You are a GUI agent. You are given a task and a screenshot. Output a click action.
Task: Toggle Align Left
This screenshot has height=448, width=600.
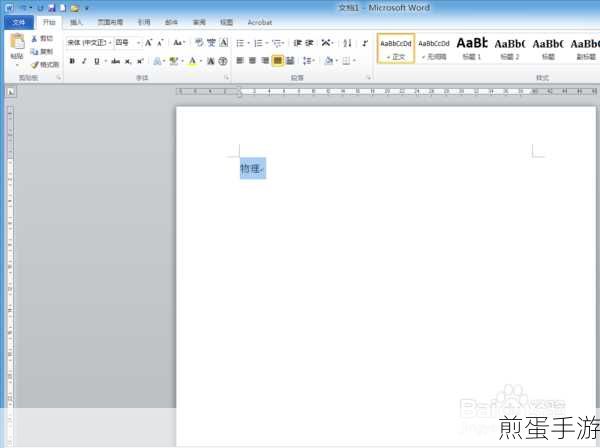240,60
